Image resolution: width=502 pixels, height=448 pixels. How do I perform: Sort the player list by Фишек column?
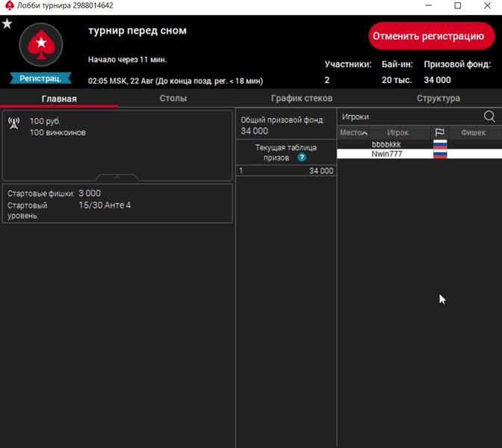click(473, 132)
